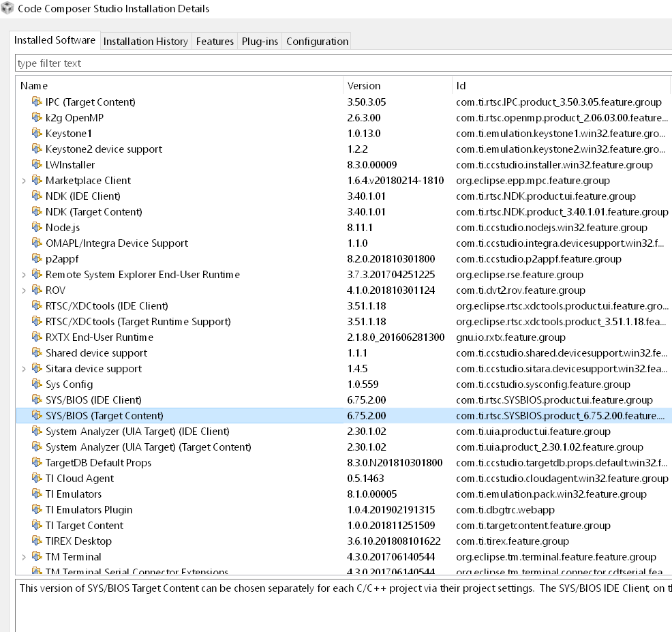Click the SYS/BIOS (IDE Client) icon

pyautogui.click(x=37, y=400)
